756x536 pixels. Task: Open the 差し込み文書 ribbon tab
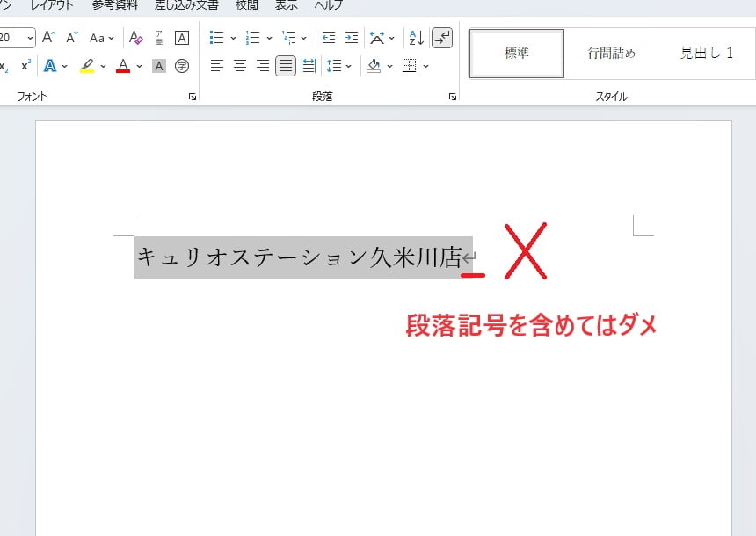186,5
